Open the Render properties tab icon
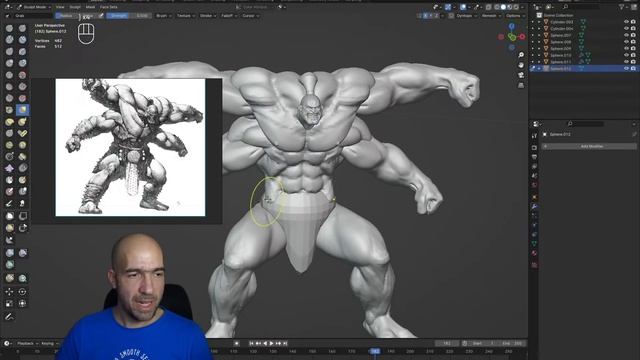The width and height of the screenshot is (640, 360). pyautogui.click(x=534, y=147)
